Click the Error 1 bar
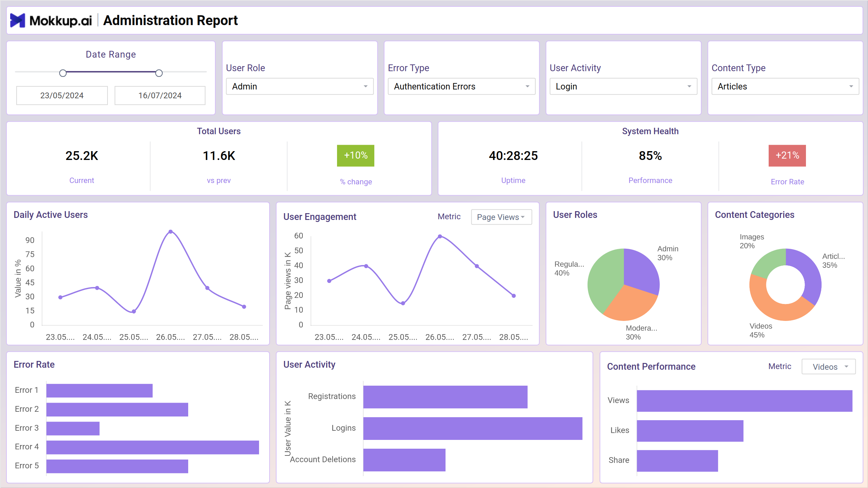Screen dimensions: 868x488 99,390
